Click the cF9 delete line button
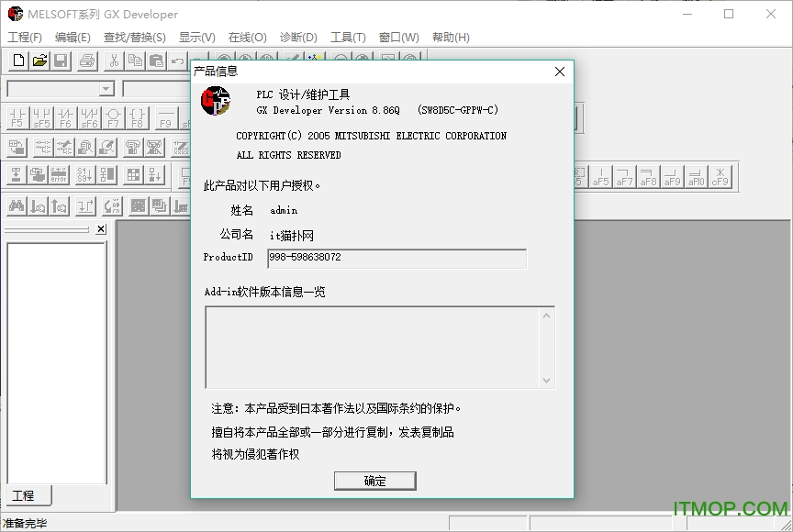 (720, 177)
